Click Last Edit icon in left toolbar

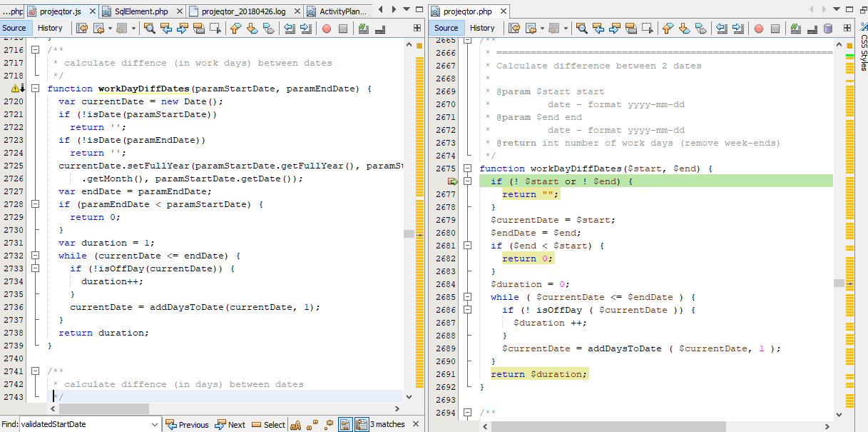click(81, 29)
